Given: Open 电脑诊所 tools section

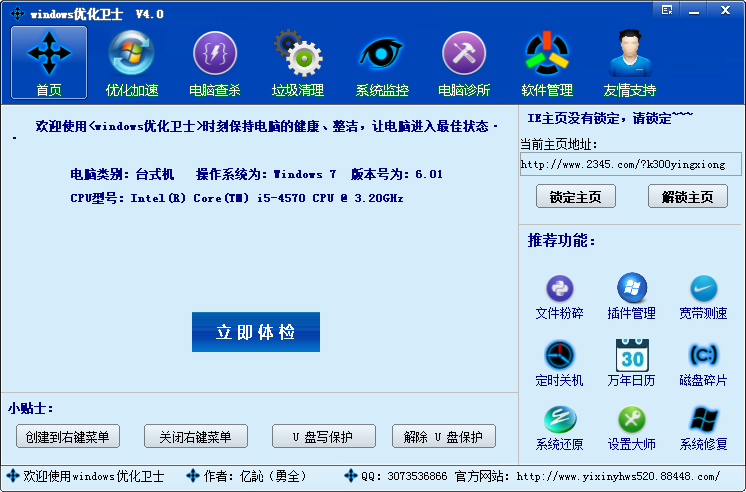Looking at the screenshot, I should (x=464, y=63).
